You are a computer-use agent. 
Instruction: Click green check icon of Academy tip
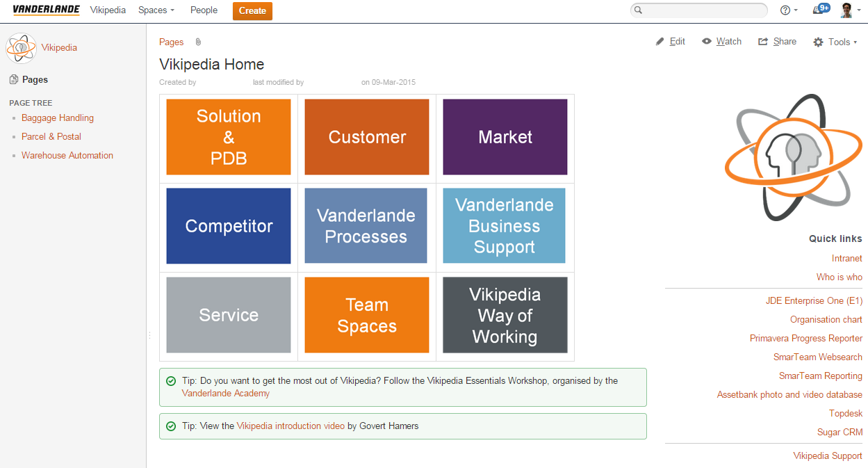point(171,381)
